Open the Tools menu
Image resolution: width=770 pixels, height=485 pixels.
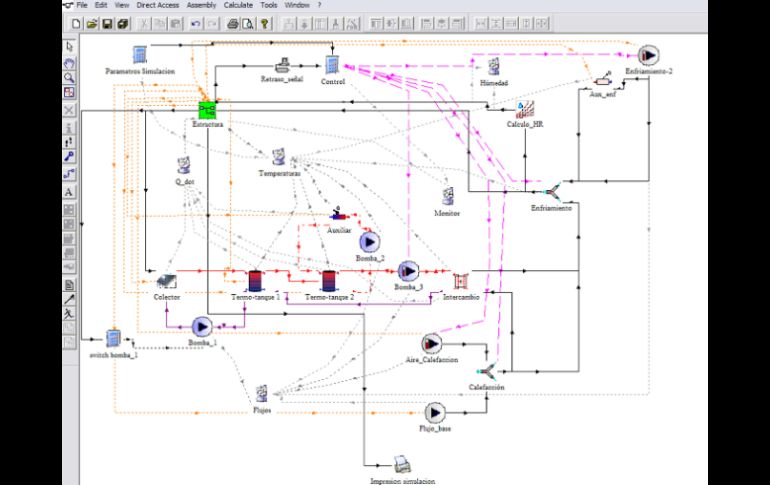271,5
